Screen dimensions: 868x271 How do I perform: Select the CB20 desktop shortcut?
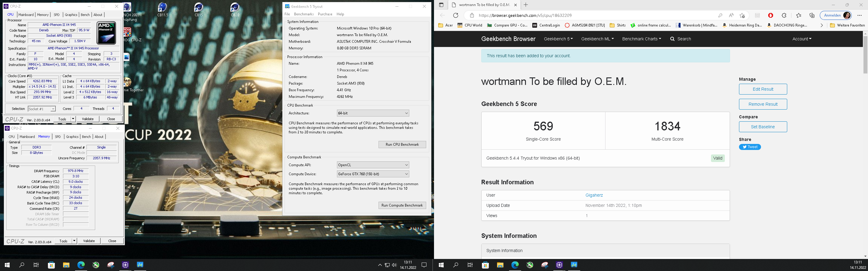[x=235, y=9]
